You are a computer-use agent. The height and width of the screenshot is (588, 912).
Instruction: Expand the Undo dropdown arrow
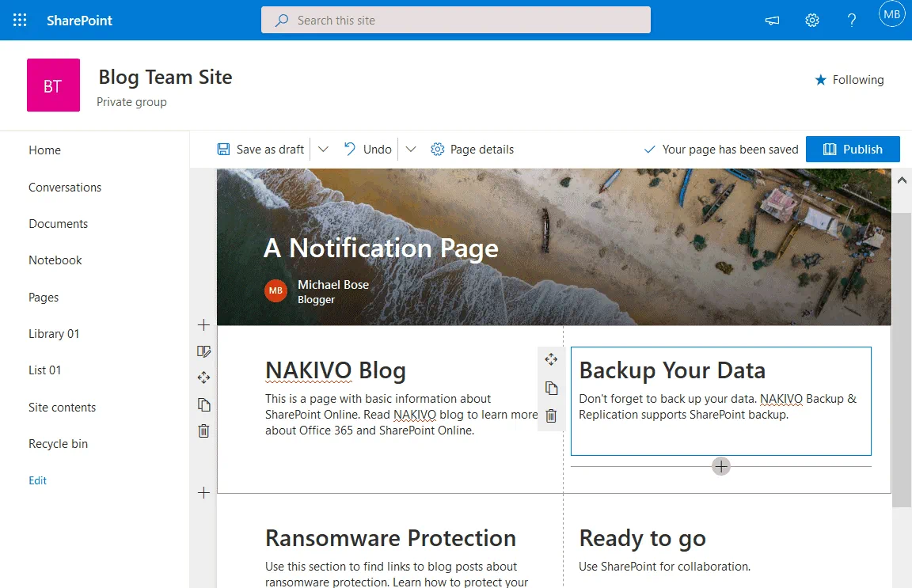411,150
